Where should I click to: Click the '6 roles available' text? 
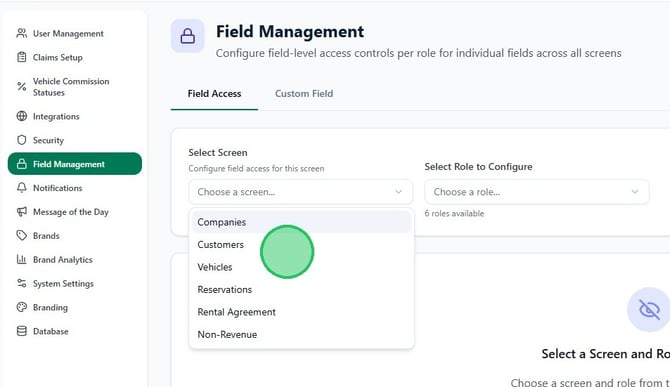click(x=454, y=214)
